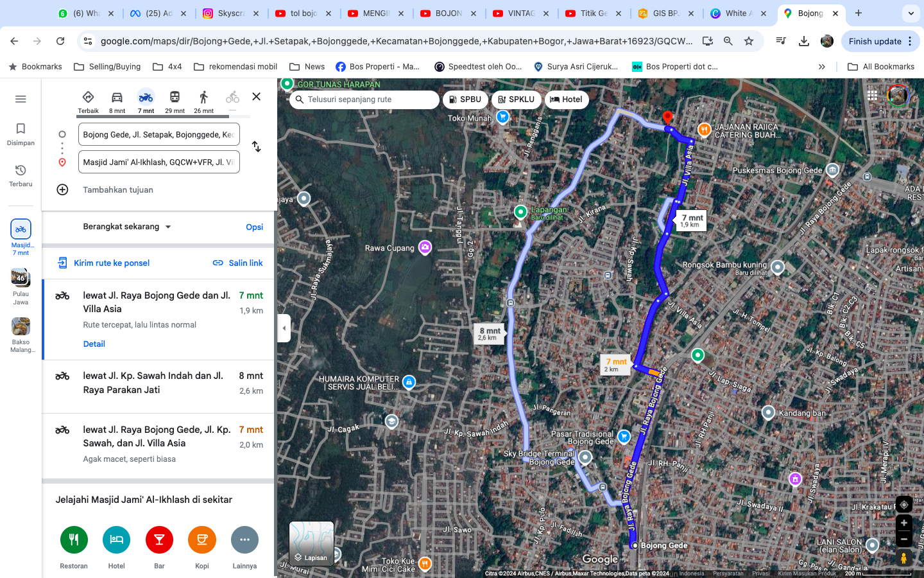
Task: Zoom in on the map
Action: [x=903, y=523]
